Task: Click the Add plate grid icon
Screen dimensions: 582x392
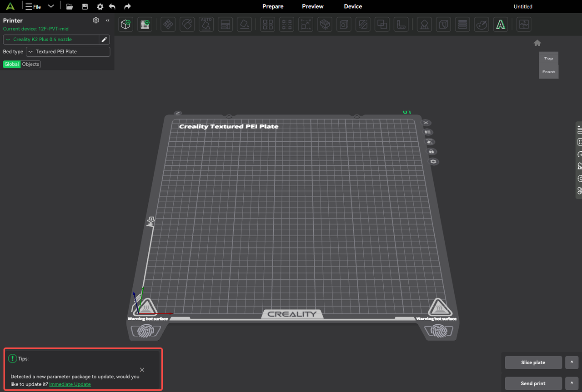Action: point(145,25)
